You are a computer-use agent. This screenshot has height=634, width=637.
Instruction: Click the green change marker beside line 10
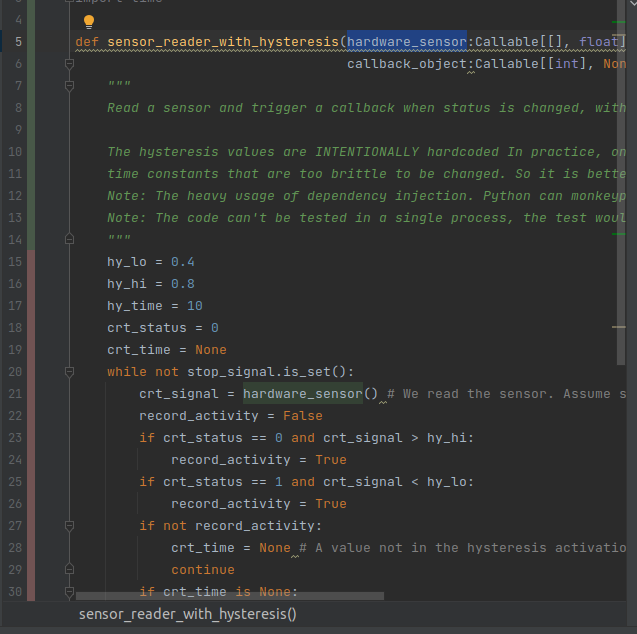pos(33,152)
